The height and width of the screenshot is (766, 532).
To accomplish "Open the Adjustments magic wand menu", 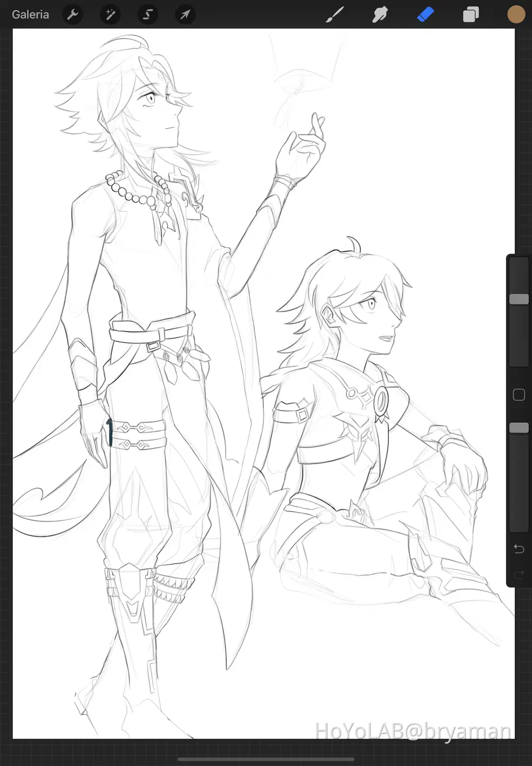I will [x=110, y=14].
